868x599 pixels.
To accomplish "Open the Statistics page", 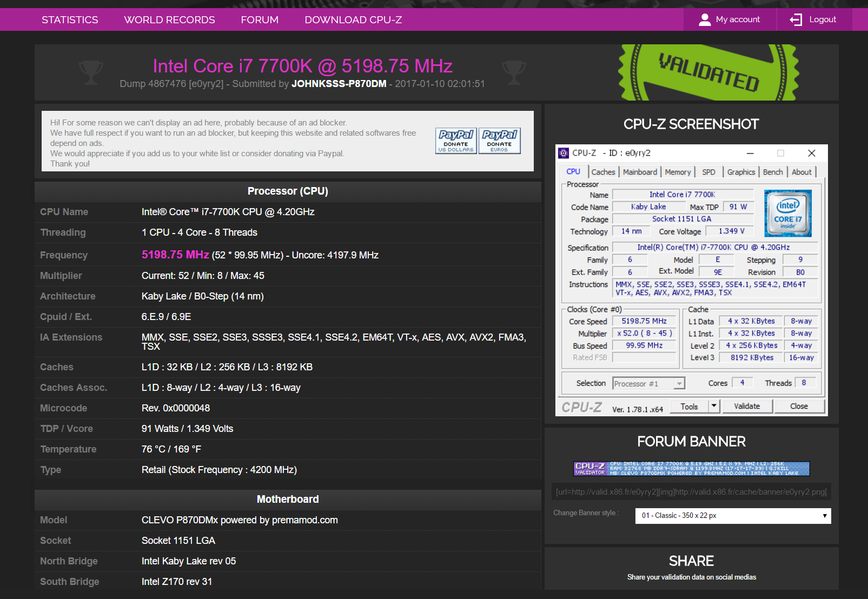I will pyautogui.click(x=70, y=19).
